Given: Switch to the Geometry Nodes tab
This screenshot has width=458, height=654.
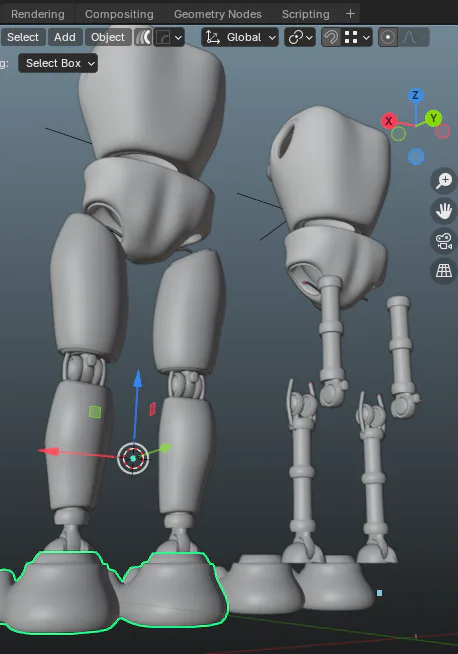Looking at the screenshot, I should 218,14.
